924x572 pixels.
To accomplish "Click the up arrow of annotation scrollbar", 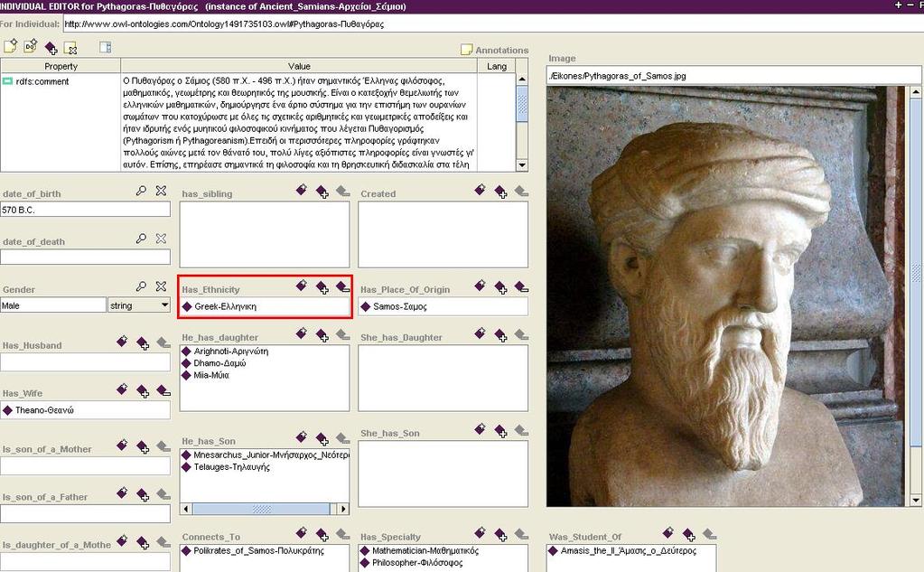I will 522,79.
